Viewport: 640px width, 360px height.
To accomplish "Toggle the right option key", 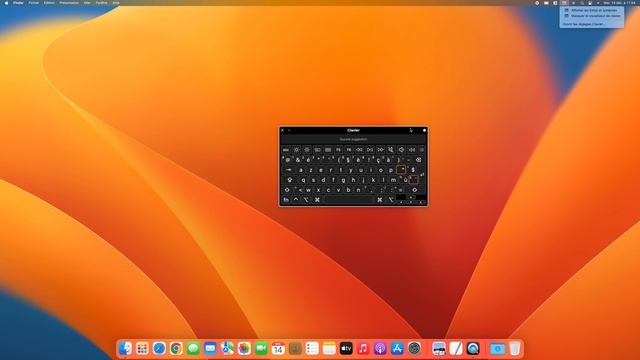I will pyautogui.click(x=391, y=200).
